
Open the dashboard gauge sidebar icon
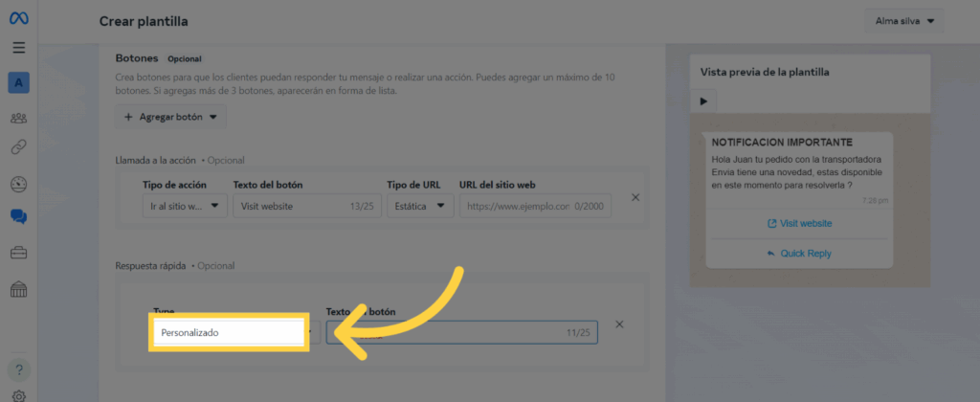point(19,184)
